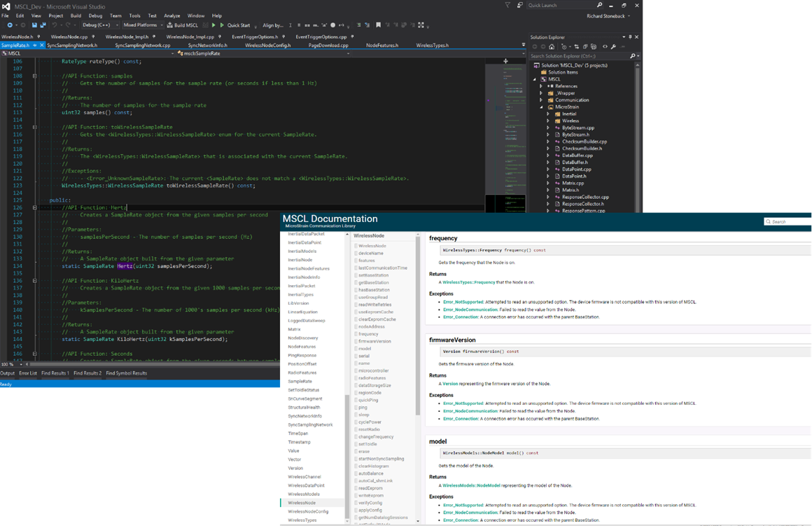Viewport: 812px width, 526px height.
Task: Click the View Code icon in Solution Explorer
Action: tap(605, 47)
